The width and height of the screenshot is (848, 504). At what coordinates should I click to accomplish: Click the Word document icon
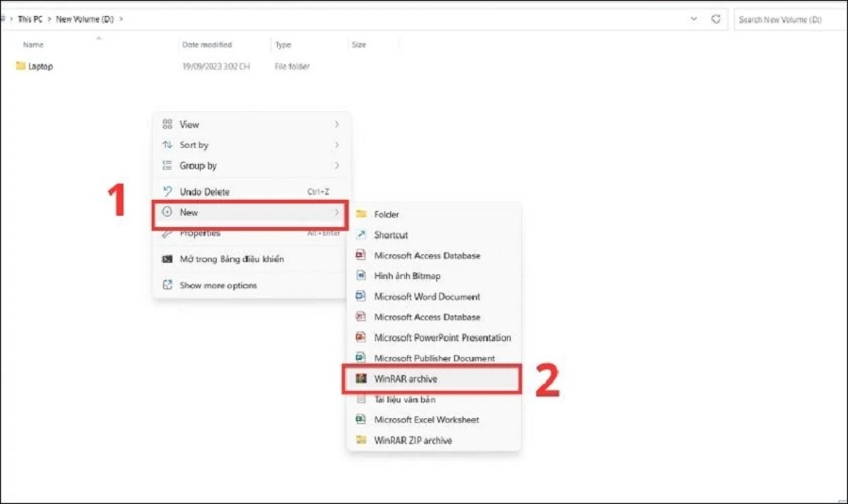[x=361, y=296]
